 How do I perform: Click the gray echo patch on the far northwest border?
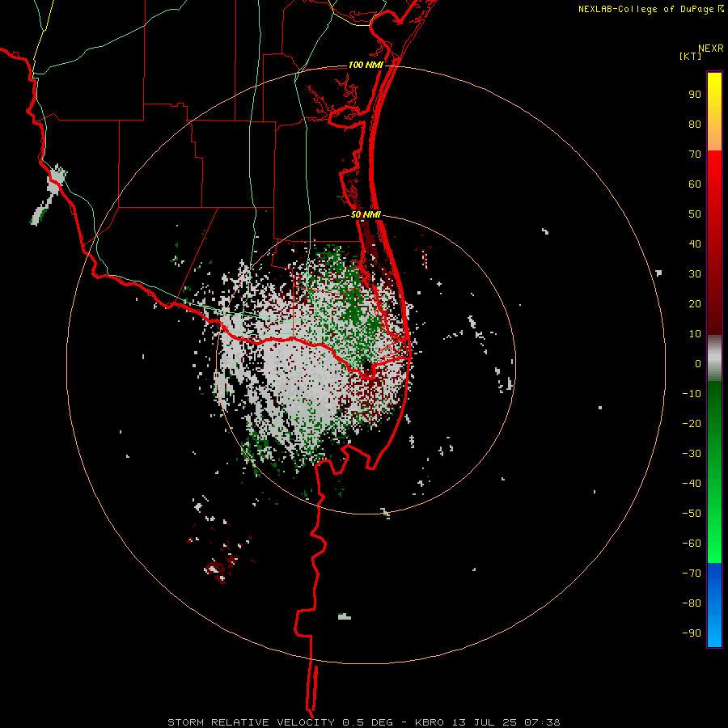(x=57, y=180)
